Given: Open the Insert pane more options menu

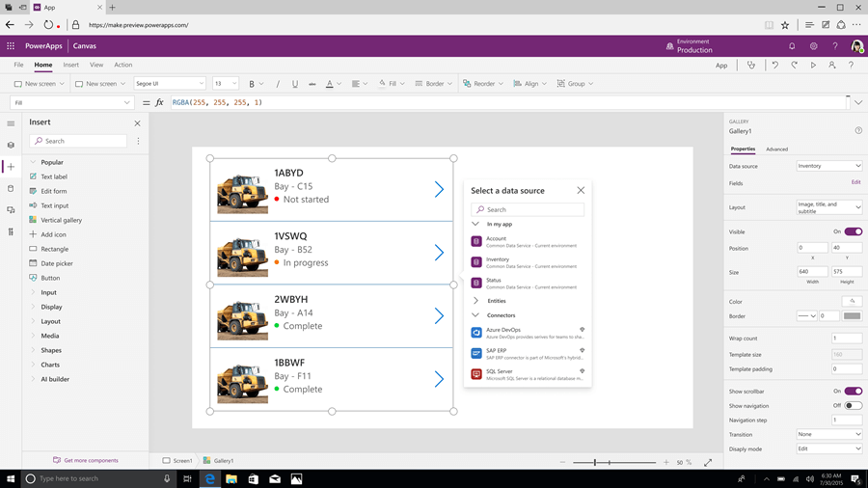Looking at the screenshot, I should pos(138,141).
